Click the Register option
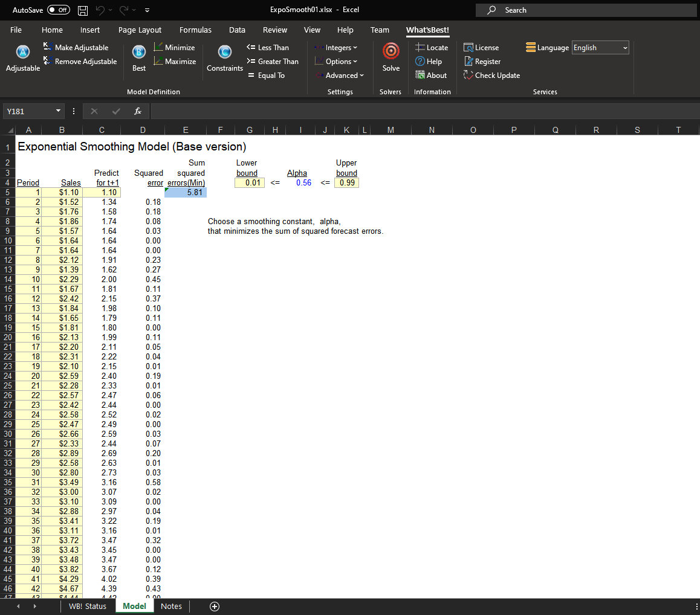Screen dimensions: 700x615 [482, 61]
